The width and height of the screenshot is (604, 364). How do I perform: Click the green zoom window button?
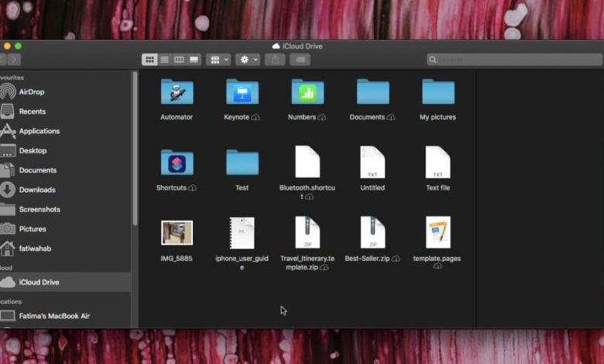pyautogui.click(x=18, y=46)
